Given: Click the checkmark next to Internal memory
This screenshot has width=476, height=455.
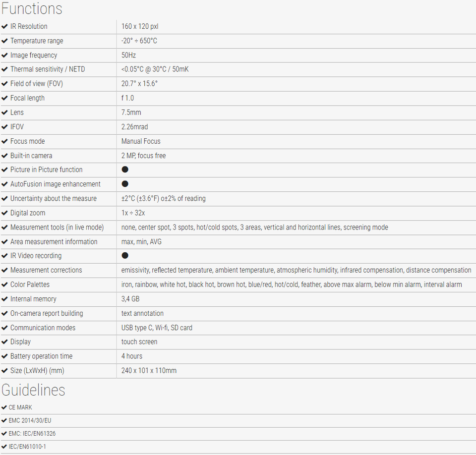Looking at the screenshot, I should (x=4, y=299).
